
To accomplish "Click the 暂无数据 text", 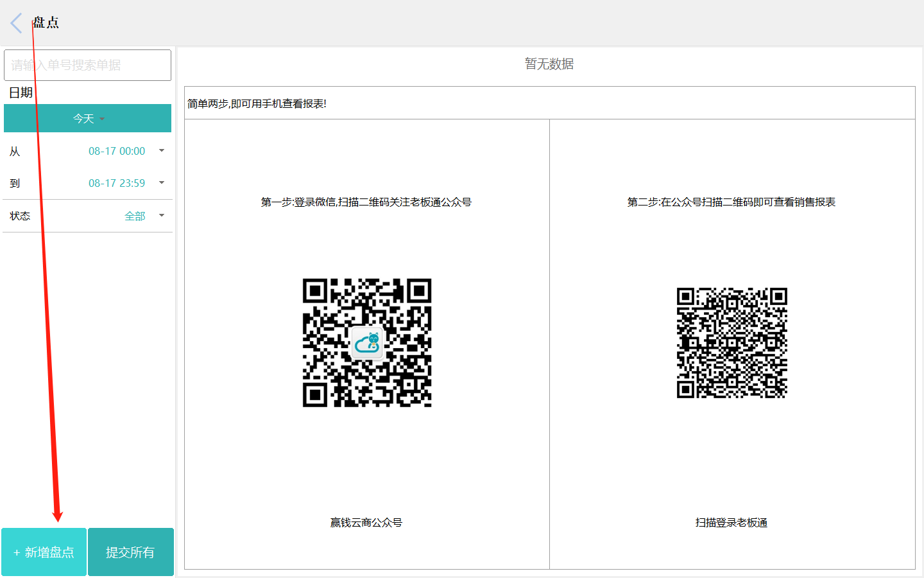I will pos(549,64).
